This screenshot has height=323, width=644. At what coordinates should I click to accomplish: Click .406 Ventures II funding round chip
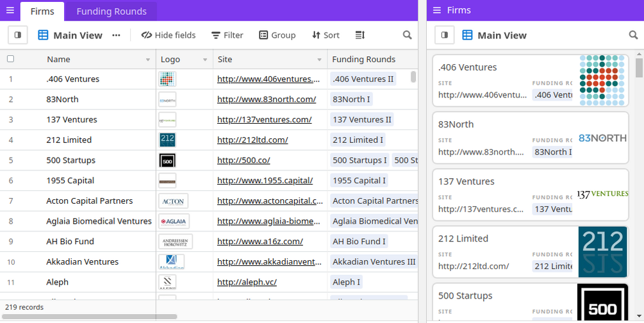pos(363,79)
